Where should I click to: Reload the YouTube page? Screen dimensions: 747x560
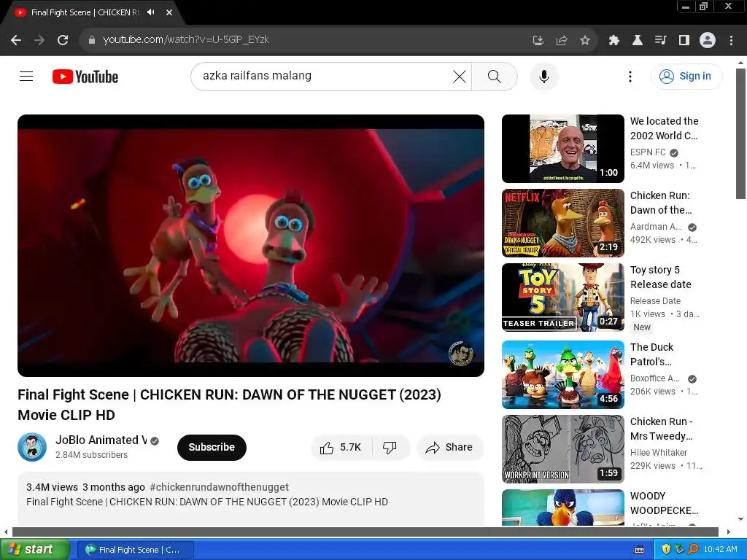[63, 40]
